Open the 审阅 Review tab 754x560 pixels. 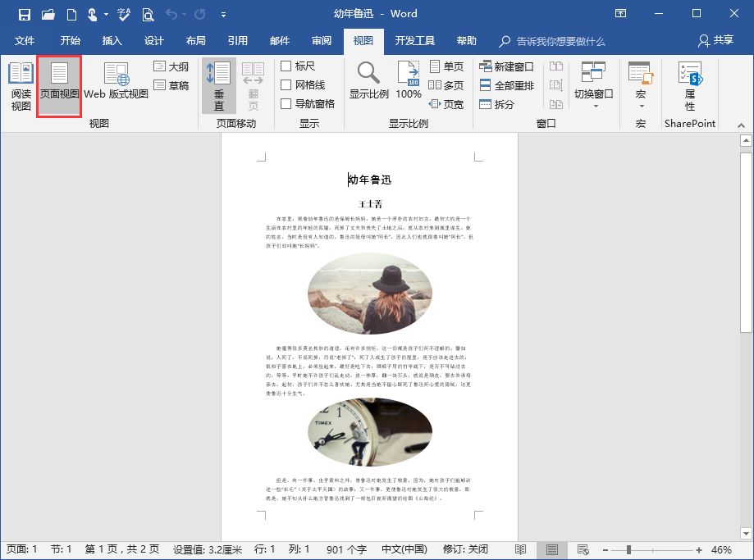click(x=322, y=41)
